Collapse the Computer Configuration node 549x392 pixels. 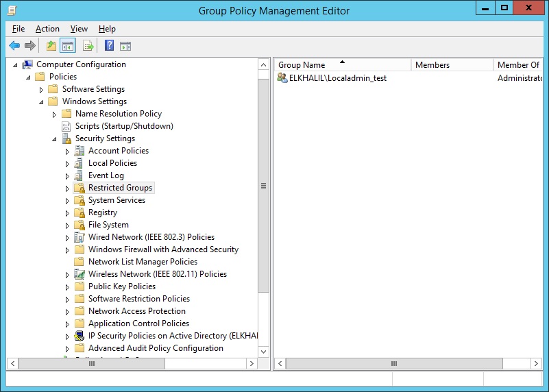[15, 65]
